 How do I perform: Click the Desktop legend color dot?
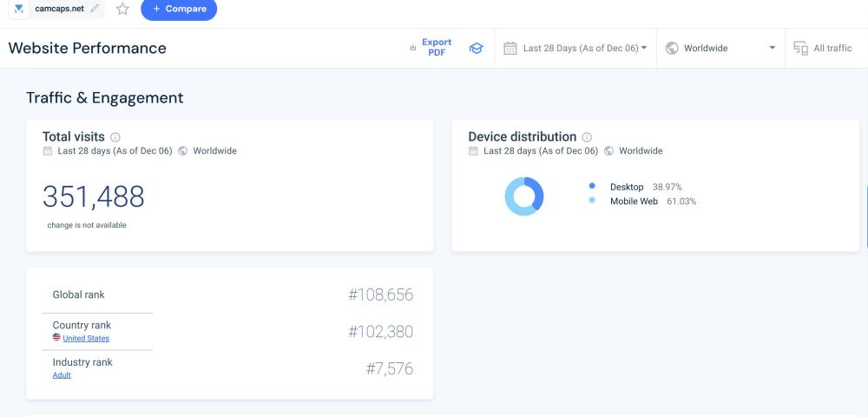(x=592, y=186)
